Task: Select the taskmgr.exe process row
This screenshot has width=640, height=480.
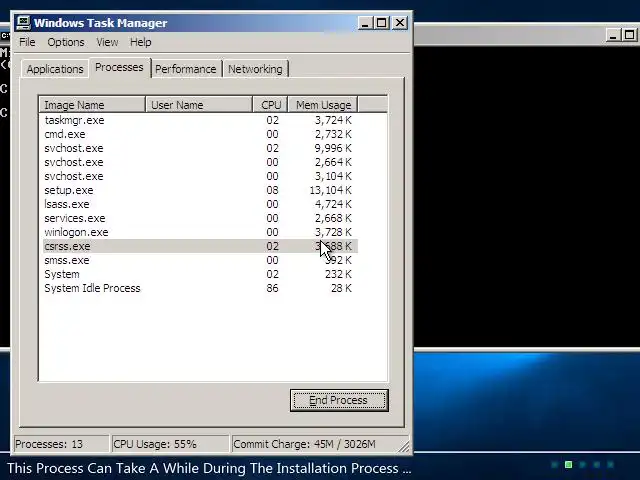Action: tap(200, 120)
